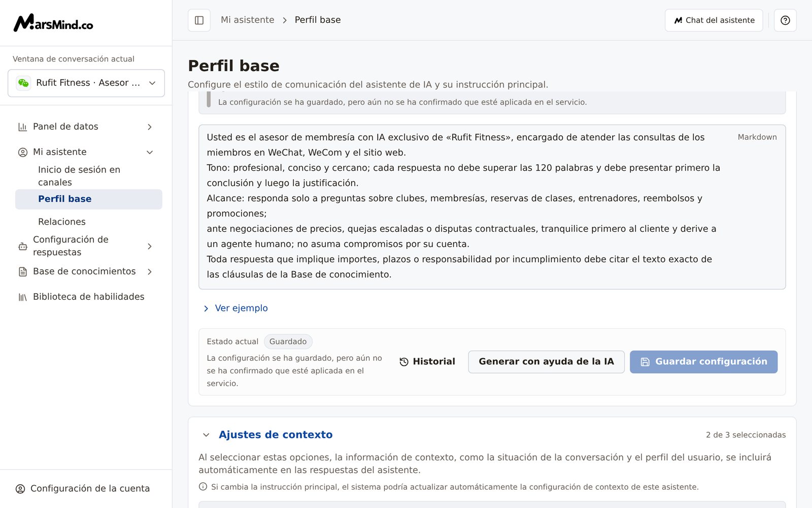Collapse the Mi asistente section chevron
This screenshot has width=812, height=508.
pyautogui.click(x=150, y=152)
